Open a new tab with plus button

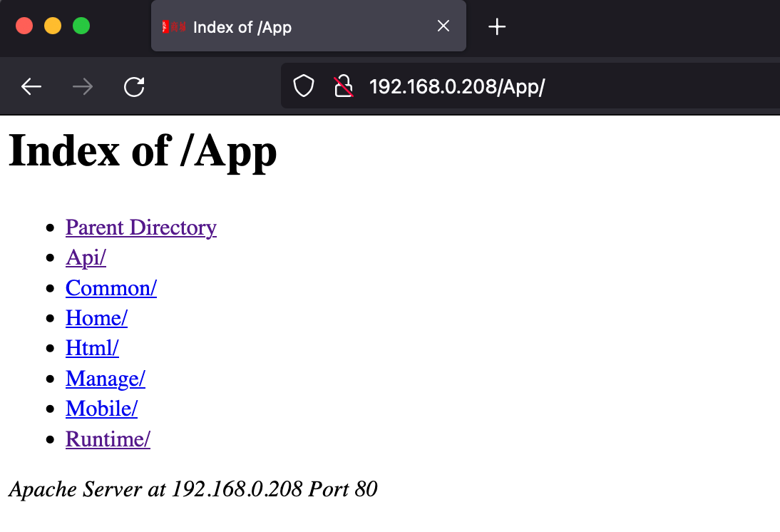click(x=496, y=27)
